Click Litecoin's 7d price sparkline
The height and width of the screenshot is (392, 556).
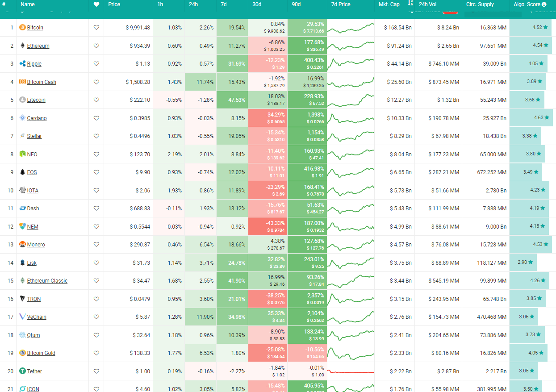point(351,100)
